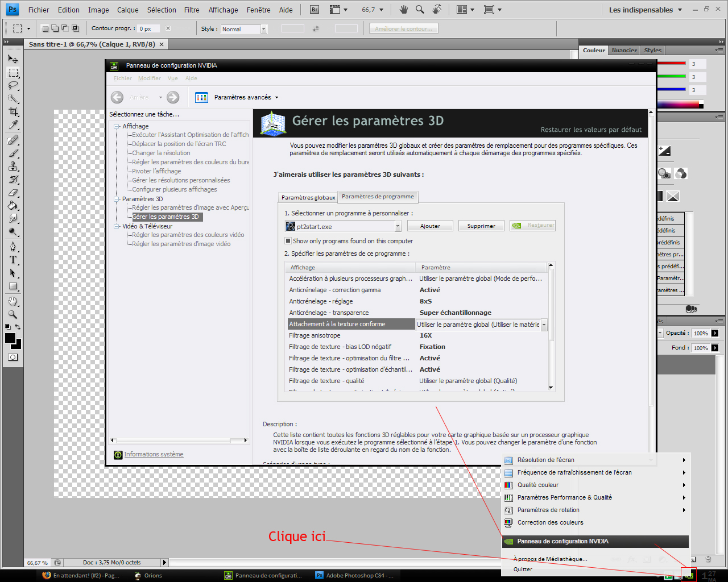Screen dimensions: 728x582
Task: Choose 'Subtract from selection' mode in options bar
Action: coord(65,28)
